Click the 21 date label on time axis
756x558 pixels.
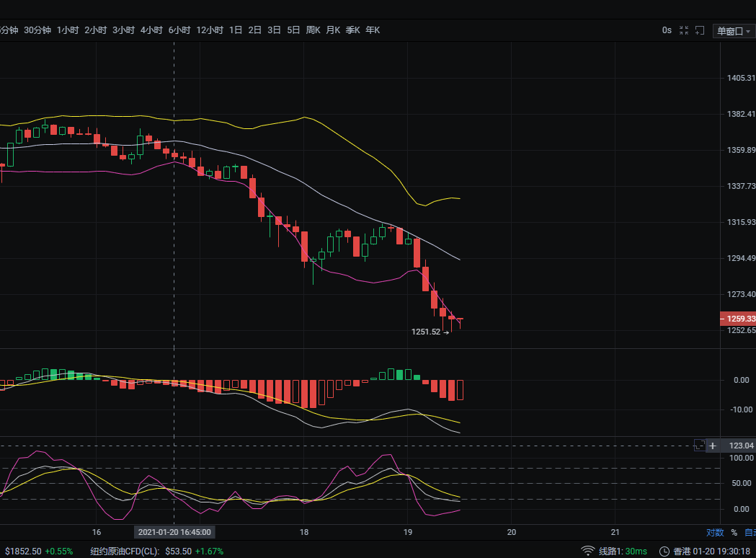click(615, 532)
